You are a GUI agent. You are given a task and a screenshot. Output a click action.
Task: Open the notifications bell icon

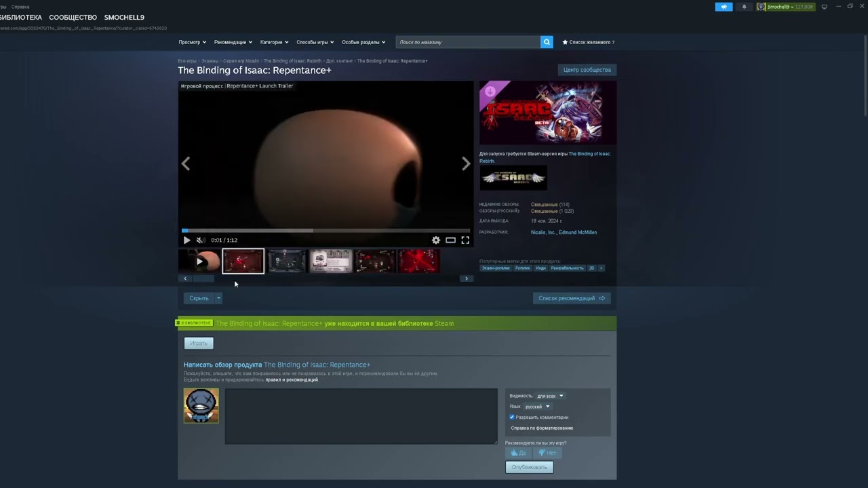744,7
